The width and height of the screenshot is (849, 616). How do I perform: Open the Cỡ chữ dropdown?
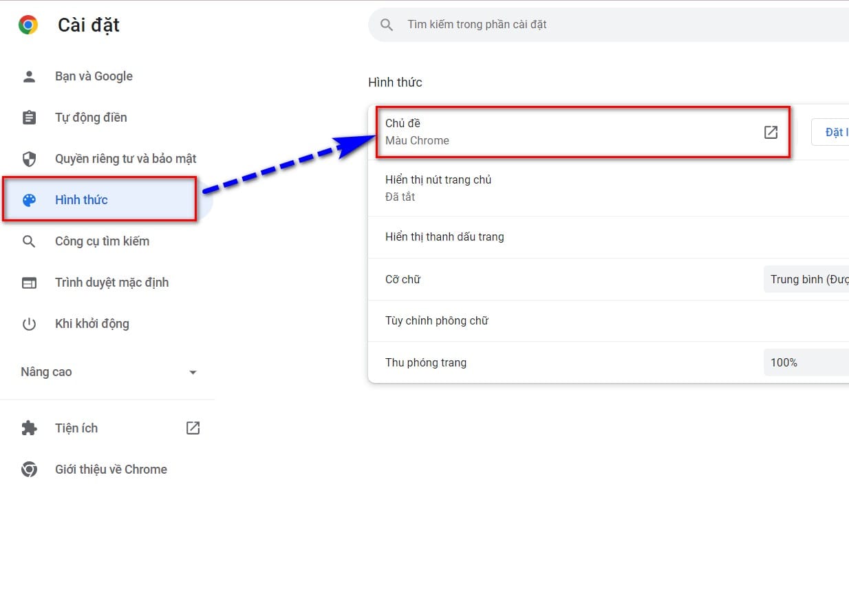coord(806,280)
